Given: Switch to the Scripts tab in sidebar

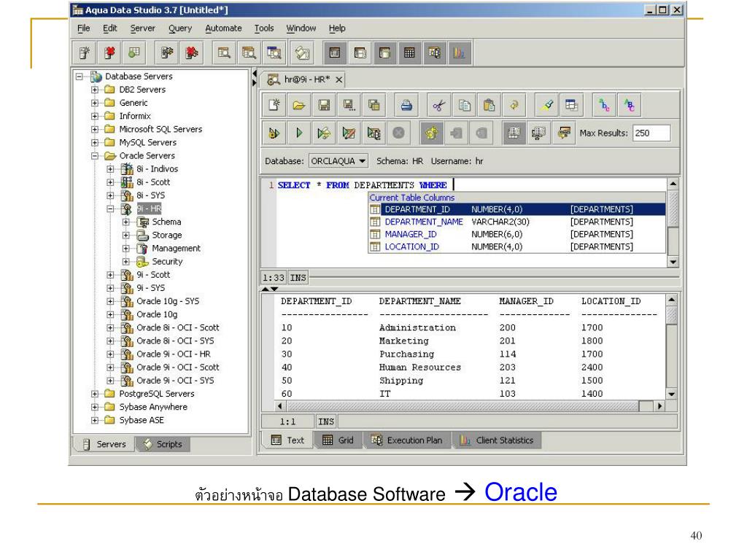Looking at the screenshot, I should pyautogui.click(x=163, y=444).
